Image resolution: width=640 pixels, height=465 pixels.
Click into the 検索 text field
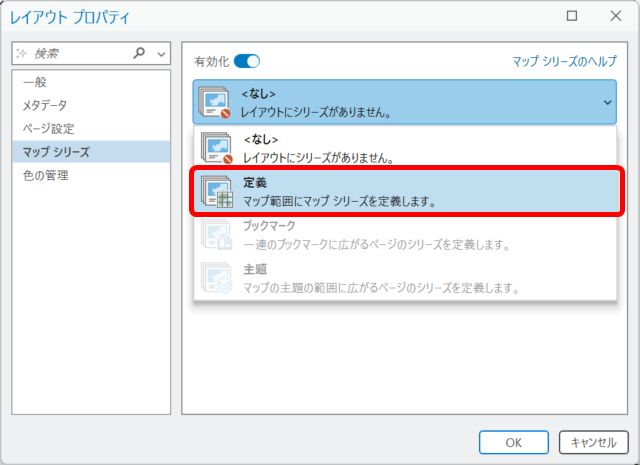pos(80,53)
